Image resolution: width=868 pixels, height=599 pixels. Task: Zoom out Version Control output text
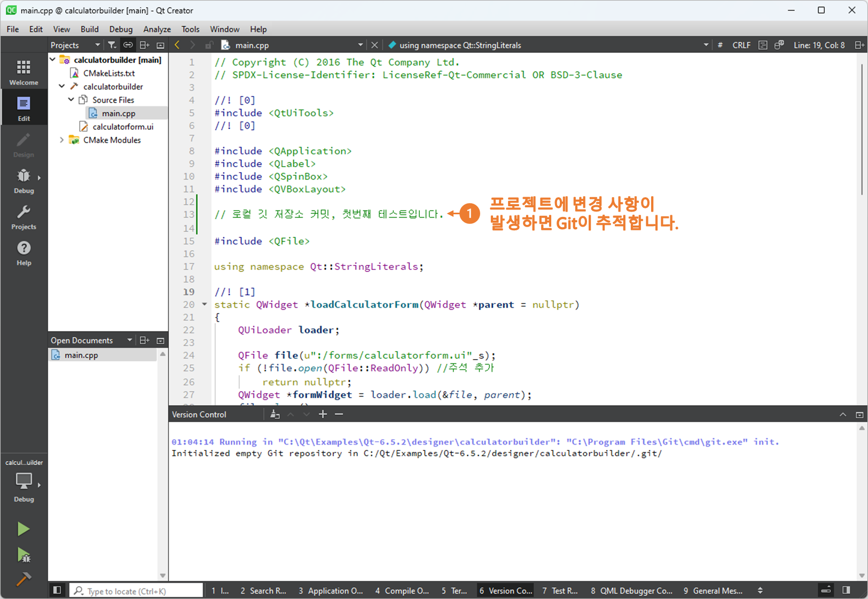click(x=339, y=414)
